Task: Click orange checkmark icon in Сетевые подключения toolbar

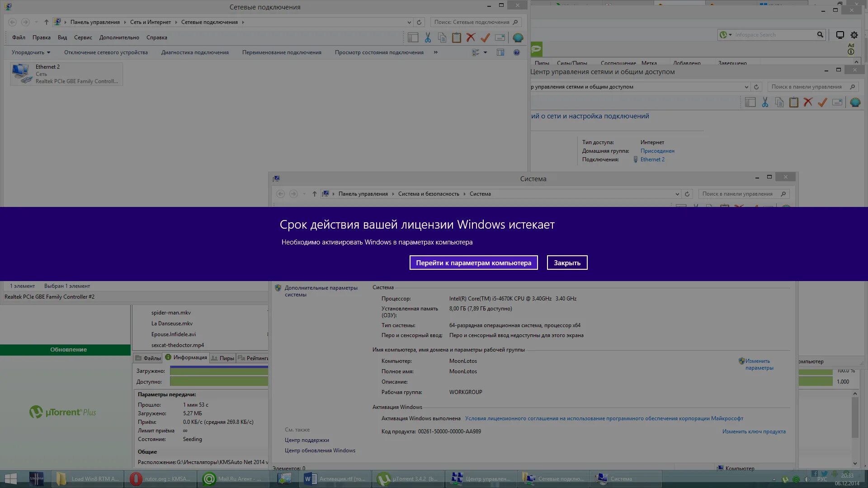Action: click(x=485, y=38)
